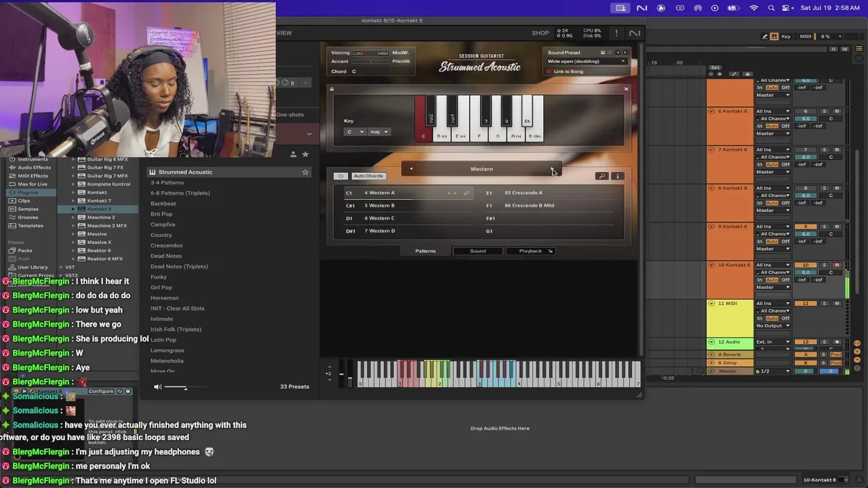
Task: Click the Set locator button
Action: 715,68
